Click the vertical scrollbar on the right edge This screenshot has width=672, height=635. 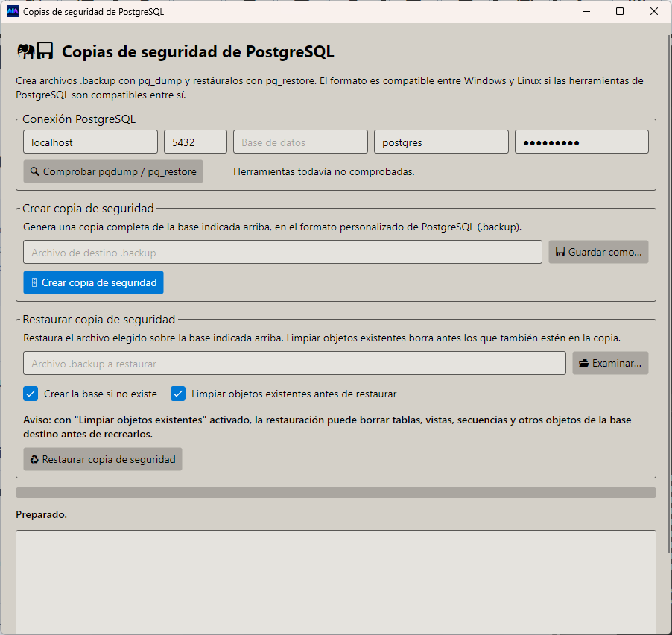tap(670, 294)
